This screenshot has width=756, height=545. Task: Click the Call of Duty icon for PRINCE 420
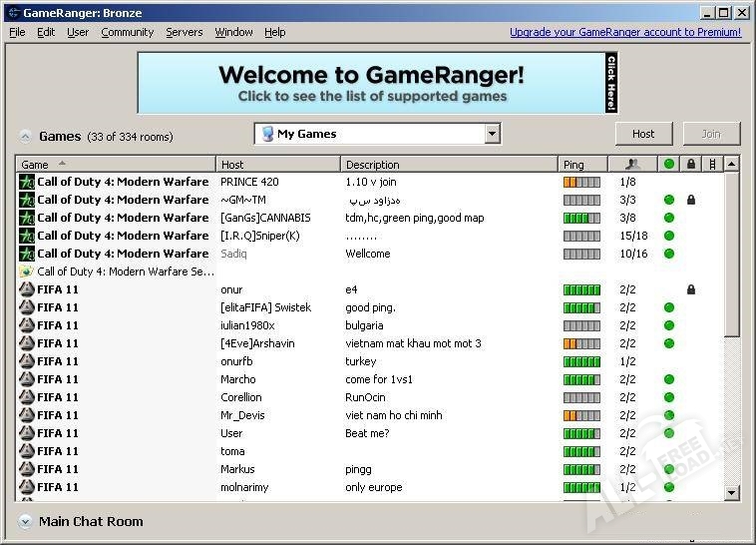27,182
